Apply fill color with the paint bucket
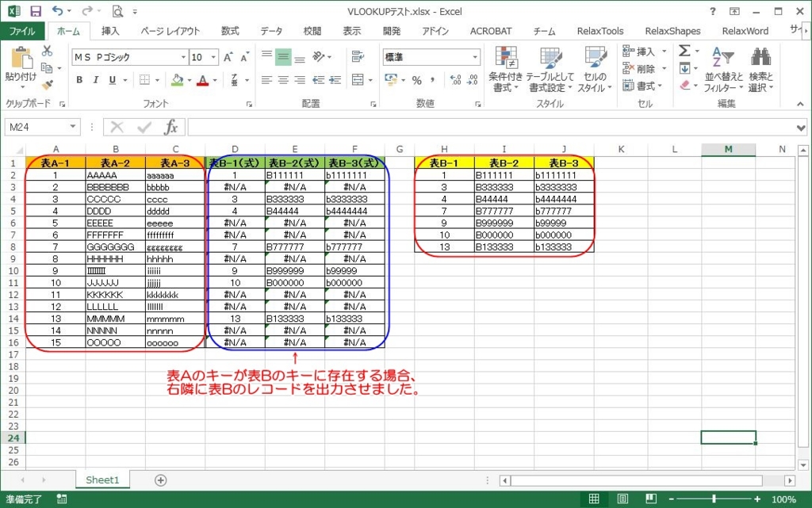This screenshot has width=812, height=508. (x=177, y=80)
